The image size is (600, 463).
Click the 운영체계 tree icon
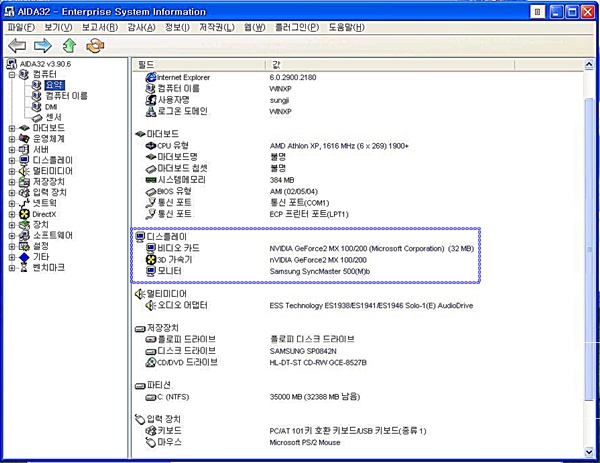click(24, 139)
